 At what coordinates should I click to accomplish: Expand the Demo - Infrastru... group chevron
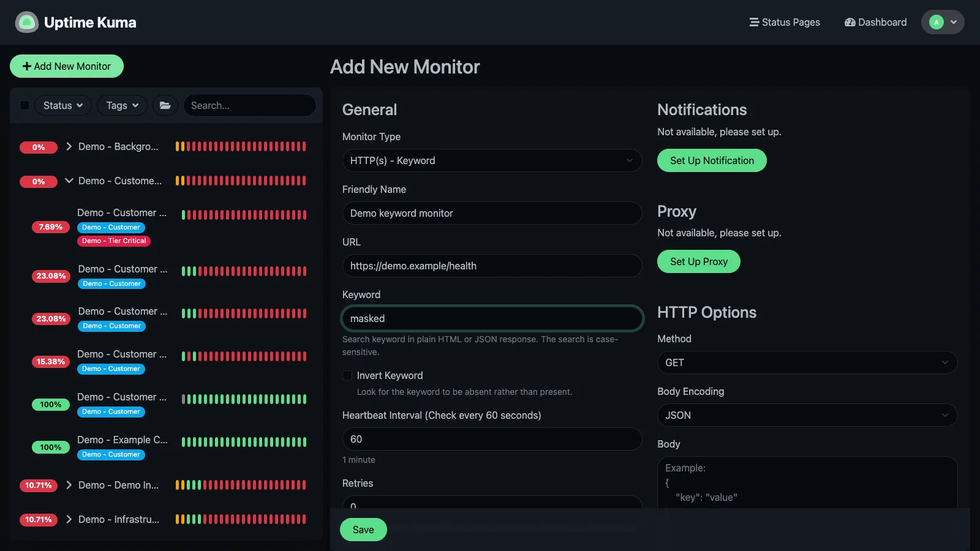point(69,519)
